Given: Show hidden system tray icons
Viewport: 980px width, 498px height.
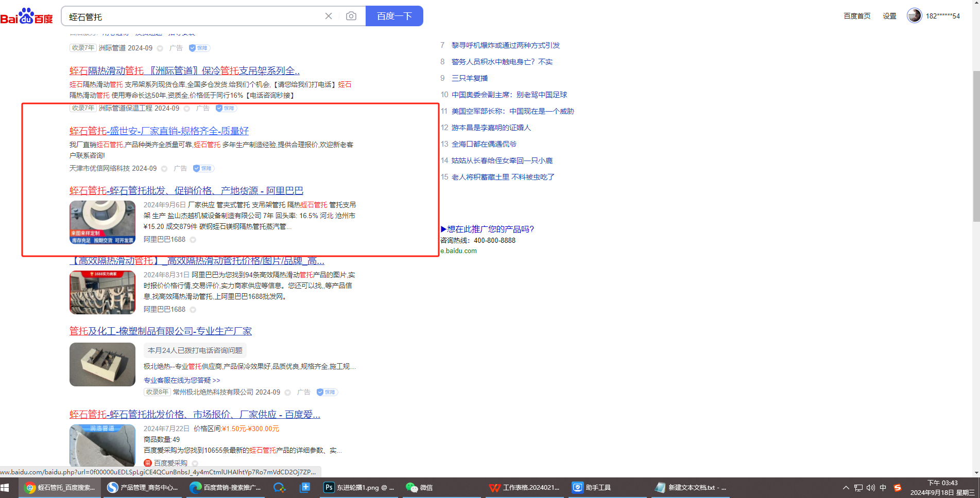Looking at the screenshot, I should click(846, 488).
